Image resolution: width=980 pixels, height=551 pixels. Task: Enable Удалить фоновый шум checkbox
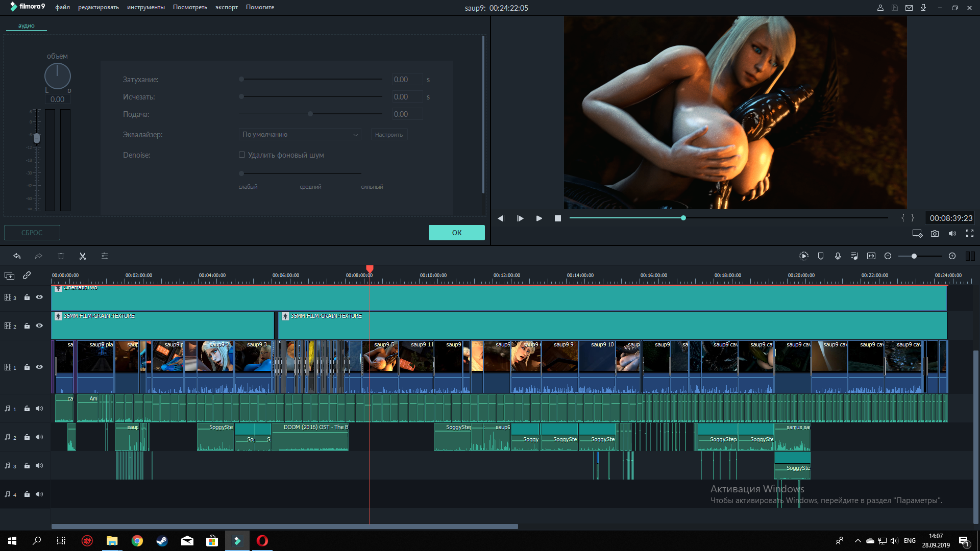pyautogui.click(x=242, y=155)
